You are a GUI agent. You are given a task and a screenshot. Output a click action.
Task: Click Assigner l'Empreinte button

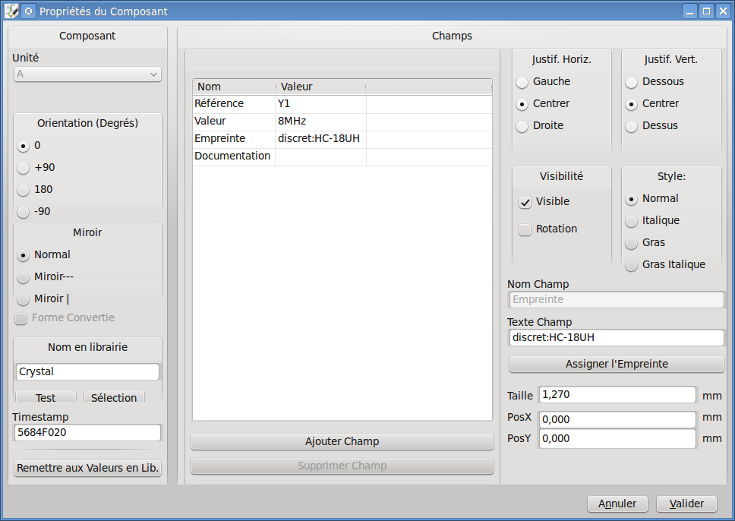[x=616, y=364]
